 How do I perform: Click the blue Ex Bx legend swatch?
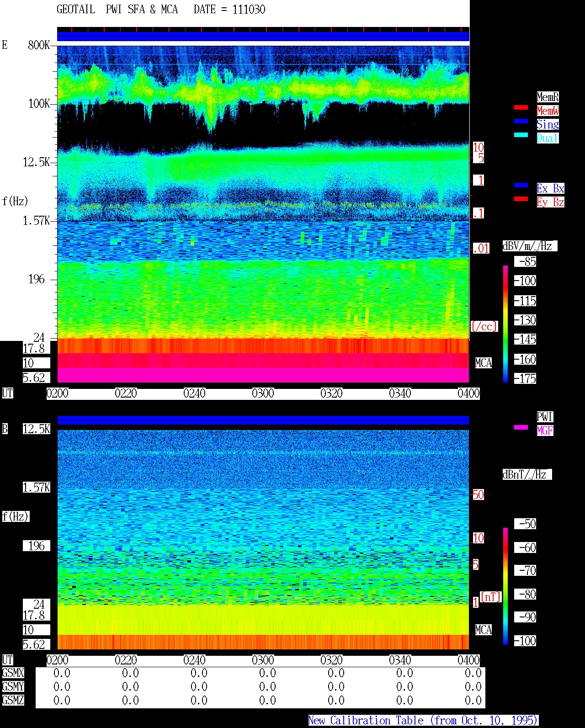pos(521,185)
